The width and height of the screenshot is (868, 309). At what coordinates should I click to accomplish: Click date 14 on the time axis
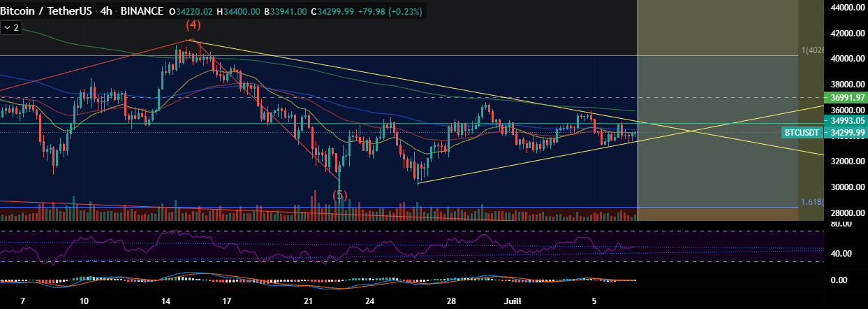pyautogui.click(x=166, y=301)
